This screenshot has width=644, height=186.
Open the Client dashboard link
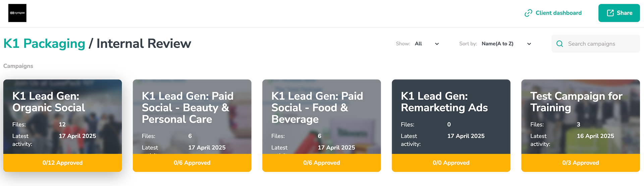point(558,13)
